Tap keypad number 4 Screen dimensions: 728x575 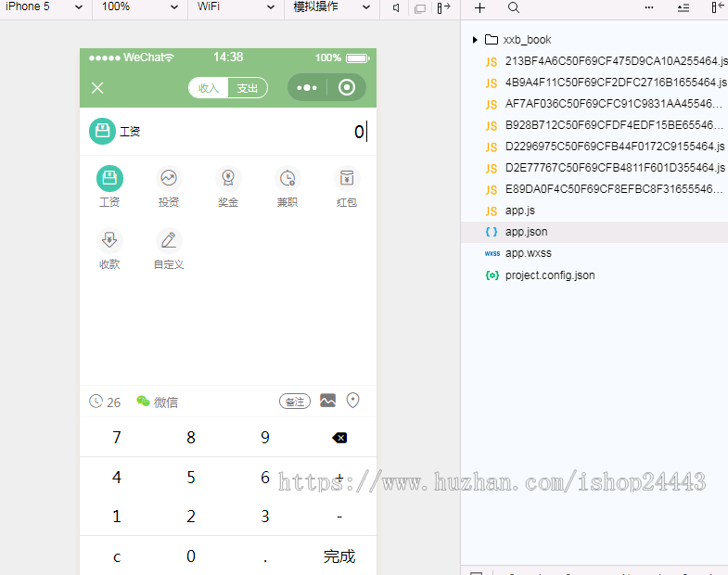(117, 477)
